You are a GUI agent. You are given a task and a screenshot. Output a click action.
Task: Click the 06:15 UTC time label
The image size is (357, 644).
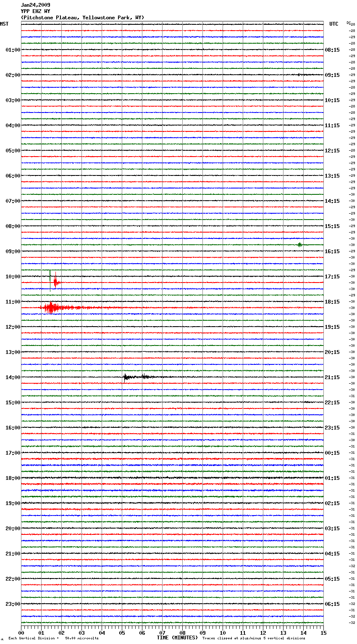tap(332, 604)
